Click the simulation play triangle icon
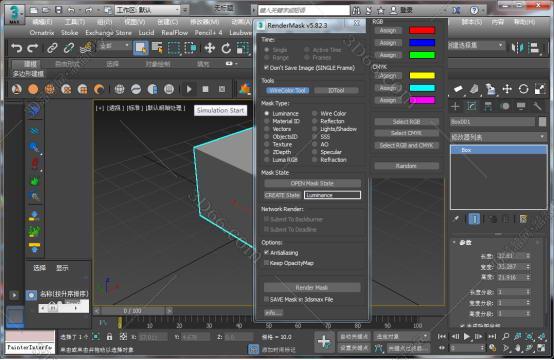Screen dimensions: 554x360 coord(189,89)
